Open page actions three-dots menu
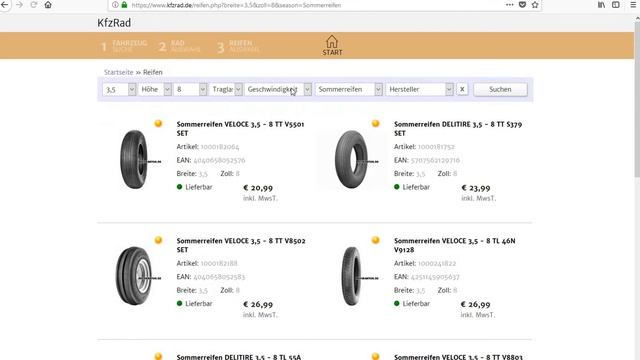This screenshot has height=360, width=640. point(509,5)
